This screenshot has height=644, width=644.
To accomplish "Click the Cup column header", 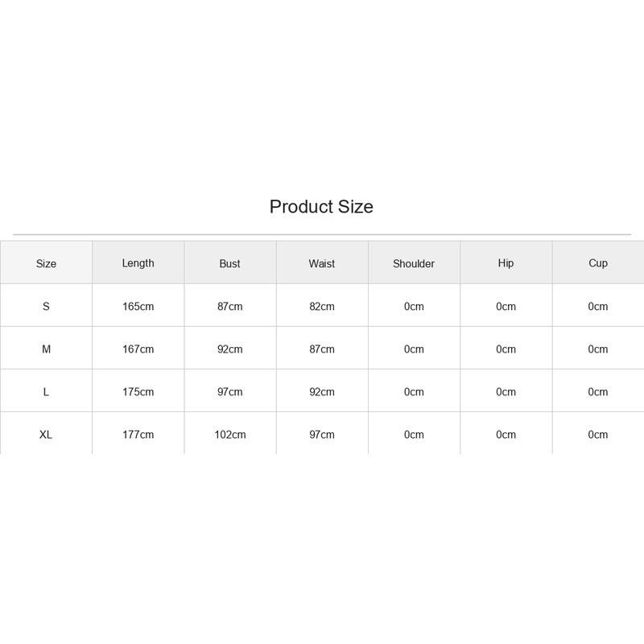I will [598, 263].
